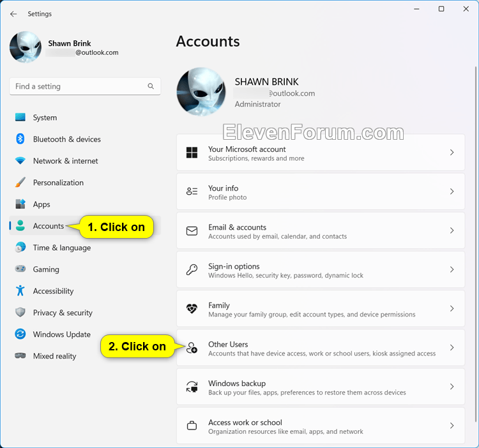Click the Network wifi icon
The width and height of the screenshot is (479, 448).
[20, 161]
